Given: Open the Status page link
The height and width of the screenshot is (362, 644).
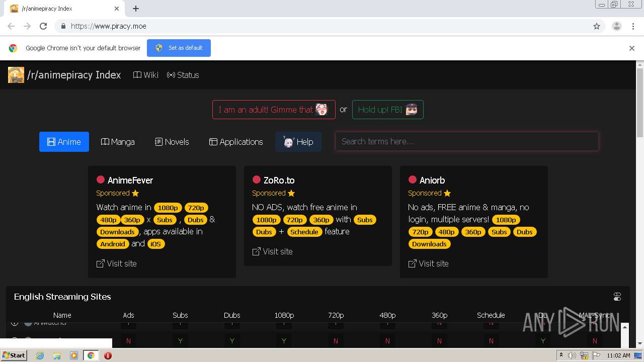Looking at the screenshot, I should 183,75.
